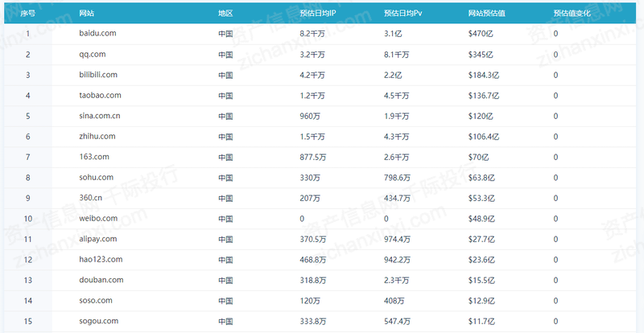Select the sohu.com site name
Viewport: 644px width, 333px height.
point(96,177)
